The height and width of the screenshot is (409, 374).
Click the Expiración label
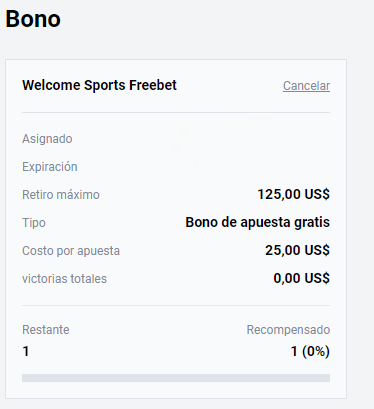(50, 167)
